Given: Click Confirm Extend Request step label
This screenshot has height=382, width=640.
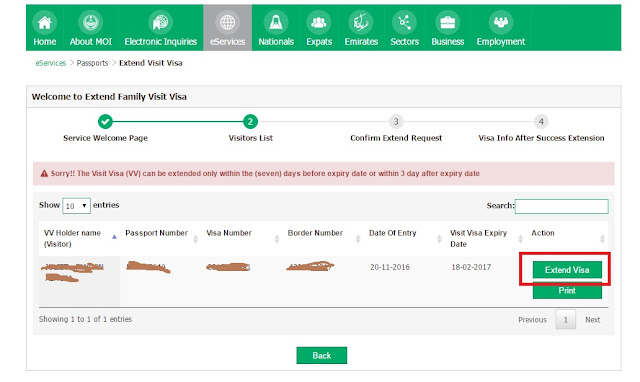Looking at the screenshot, I should [396, 138].
